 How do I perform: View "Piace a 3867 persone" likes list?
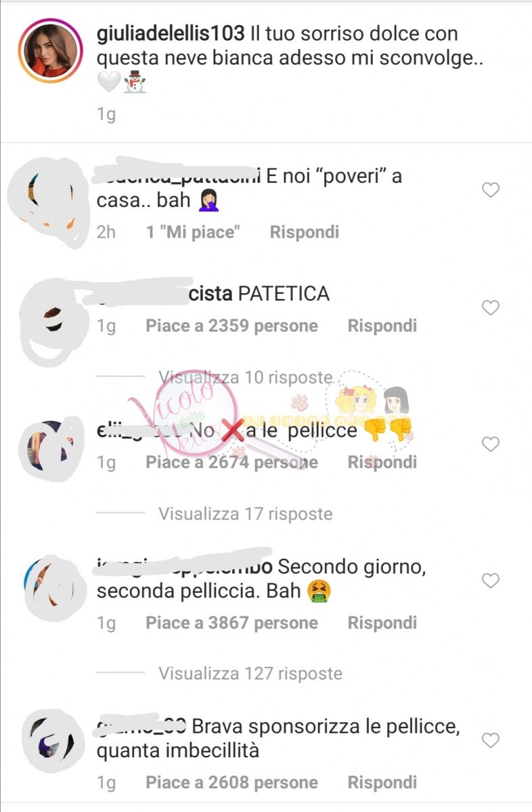tap(232, 623)
